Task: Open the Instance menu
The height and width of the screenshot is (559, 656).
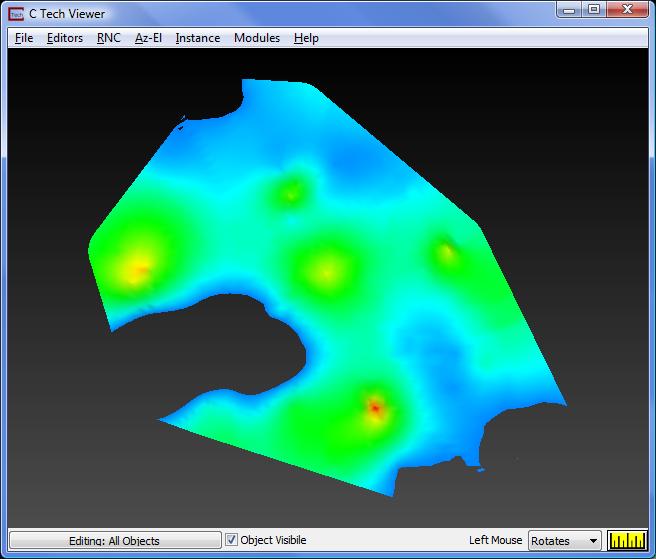Action: 198,38
